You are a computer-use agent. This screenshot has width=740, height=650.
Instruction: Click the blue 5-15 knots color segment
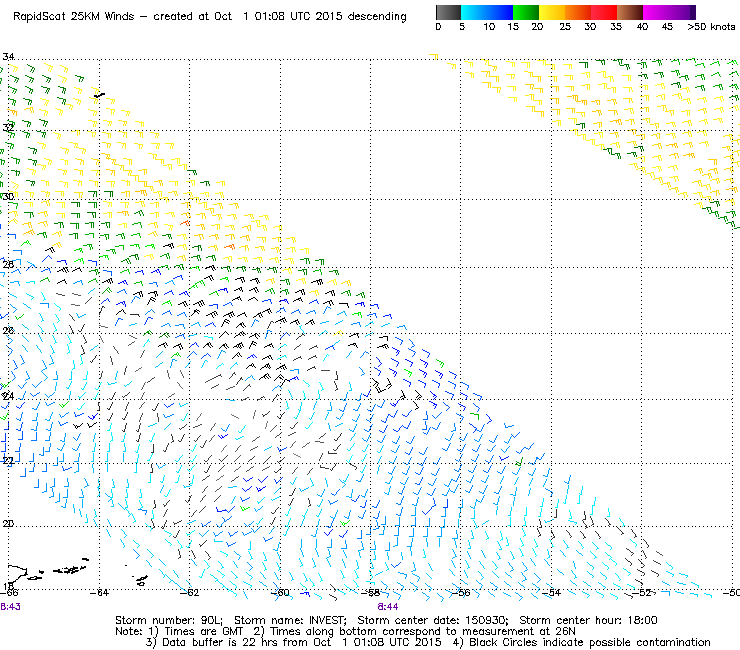(x=487, y=12)
